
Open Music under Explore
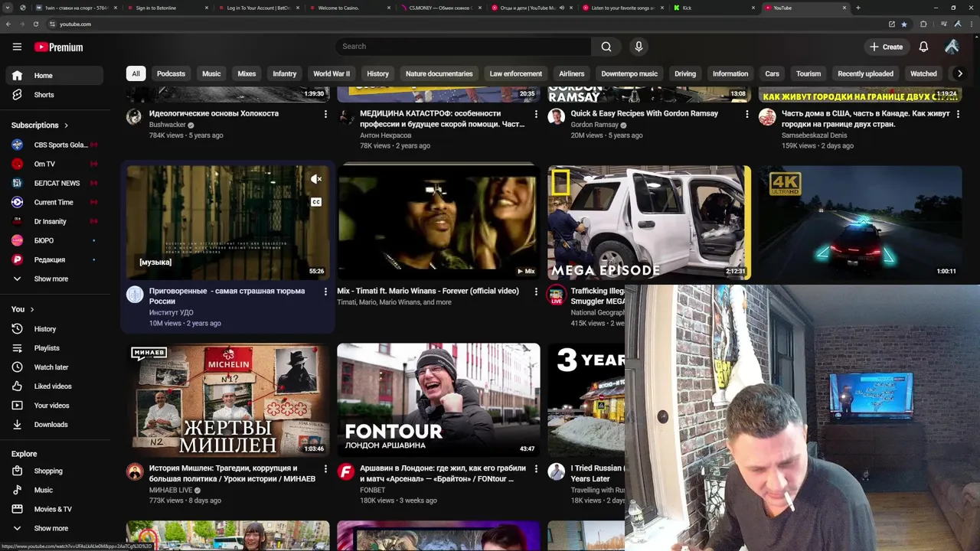tap(54, 490)
